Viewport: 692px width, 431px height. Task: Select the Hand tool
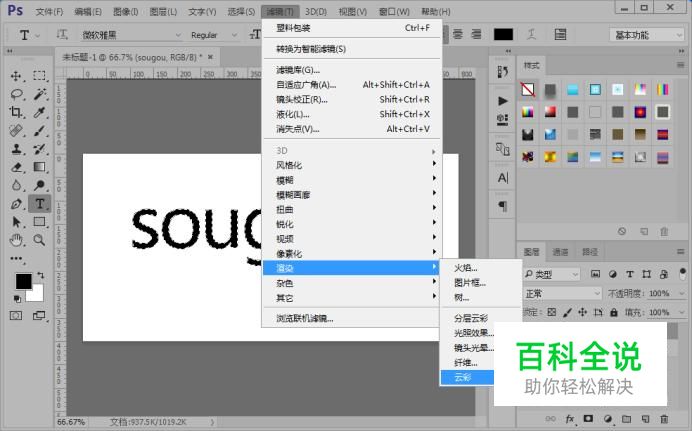(16, 240)
